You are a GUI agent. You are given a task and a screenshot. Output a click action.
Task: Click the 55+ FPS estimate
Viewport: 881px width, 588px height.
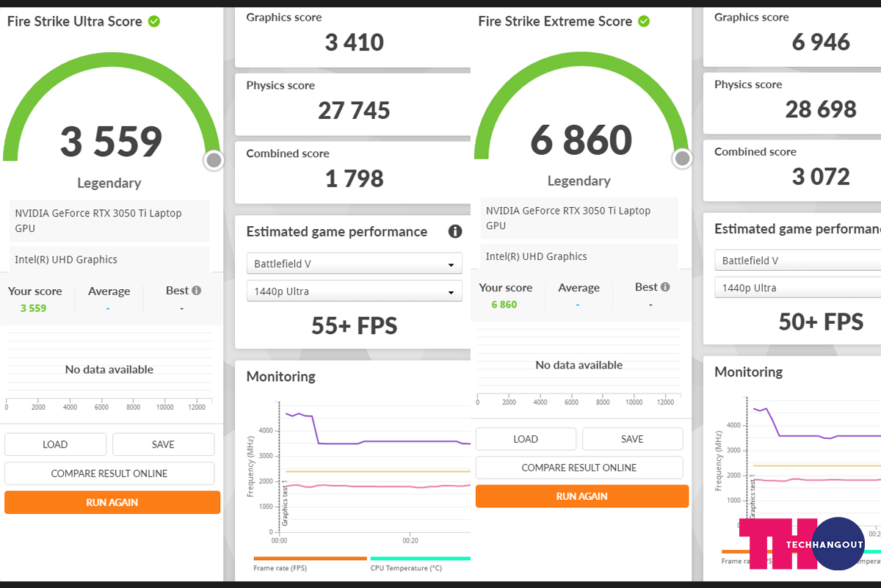point(355,326)
